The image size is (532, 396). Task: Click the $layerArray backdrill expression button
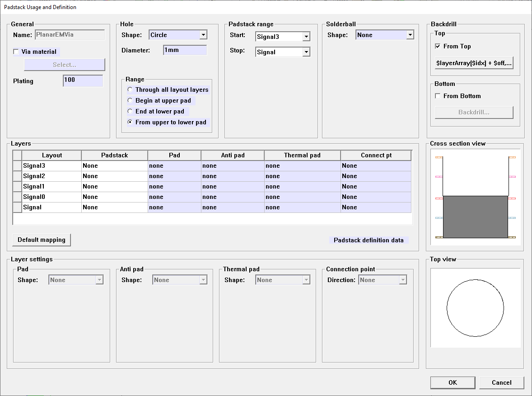click(x=474, y=63)
